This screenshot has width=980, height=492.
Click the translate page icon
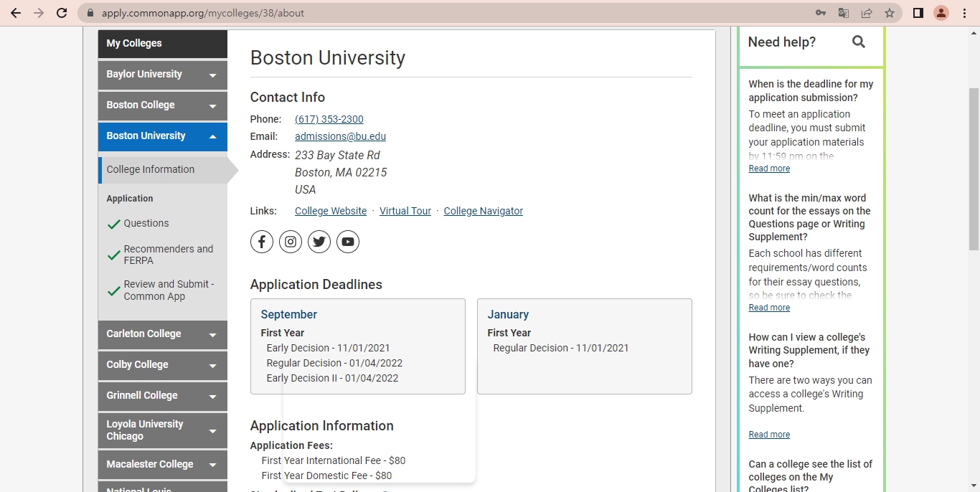(844, 13)
